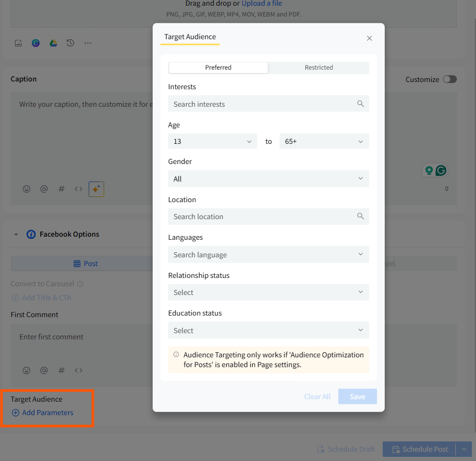The width and height of the screenshot is (476, 461).
Task: Open the Relationship status dropdown
Action: click(x=268, y=292)
